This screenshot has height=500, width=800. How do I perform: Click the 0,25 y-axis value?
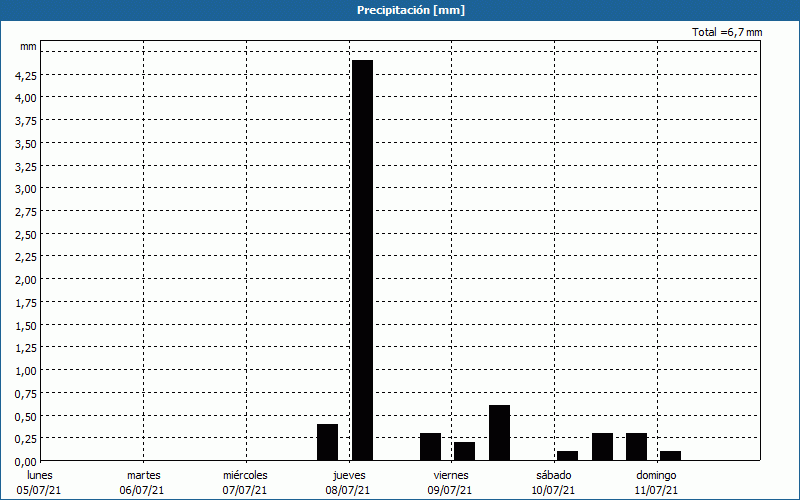26,439
